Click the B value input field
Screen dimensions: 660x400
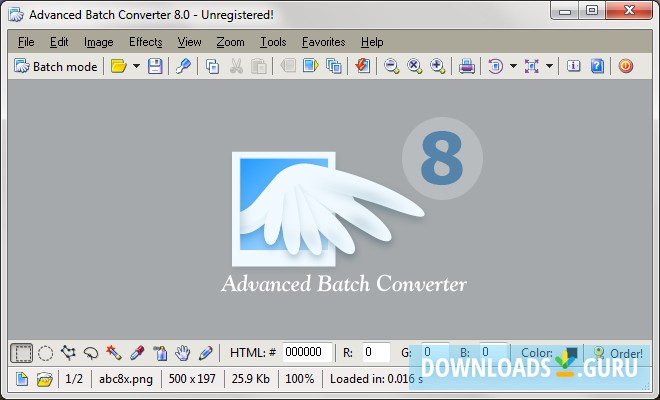click(x=493, y=352)
